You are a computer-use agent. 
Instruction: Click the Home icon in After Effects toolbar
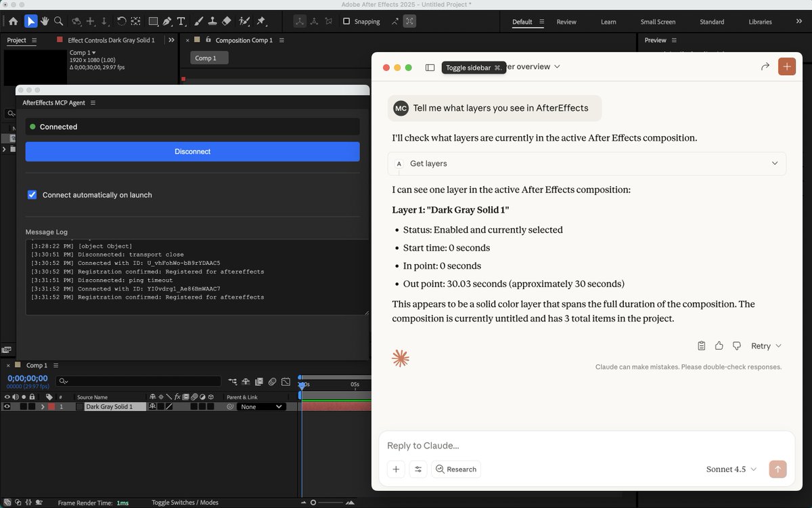click(13, 22)
